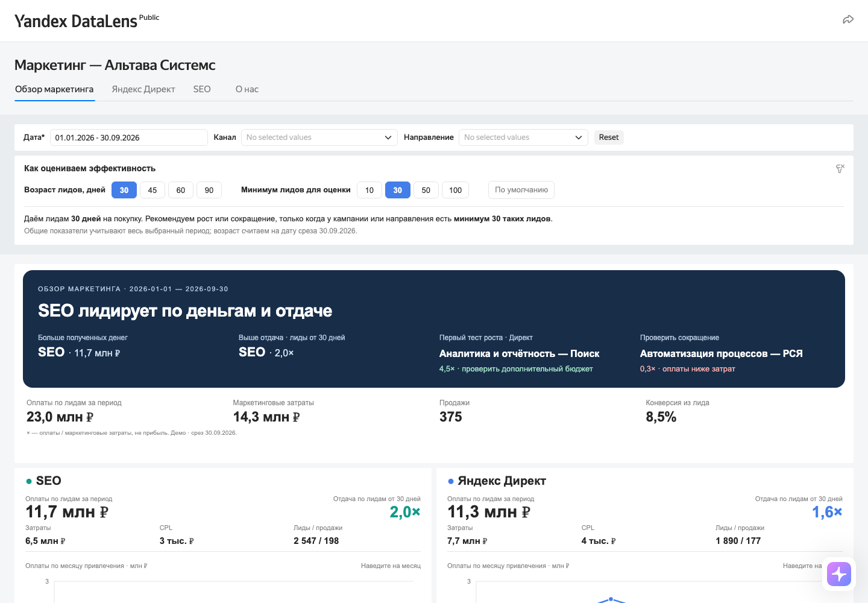The height and width of the screenshot is (603, 868).
Task: Set minimum leads to 10
Action: pos(370,190)
